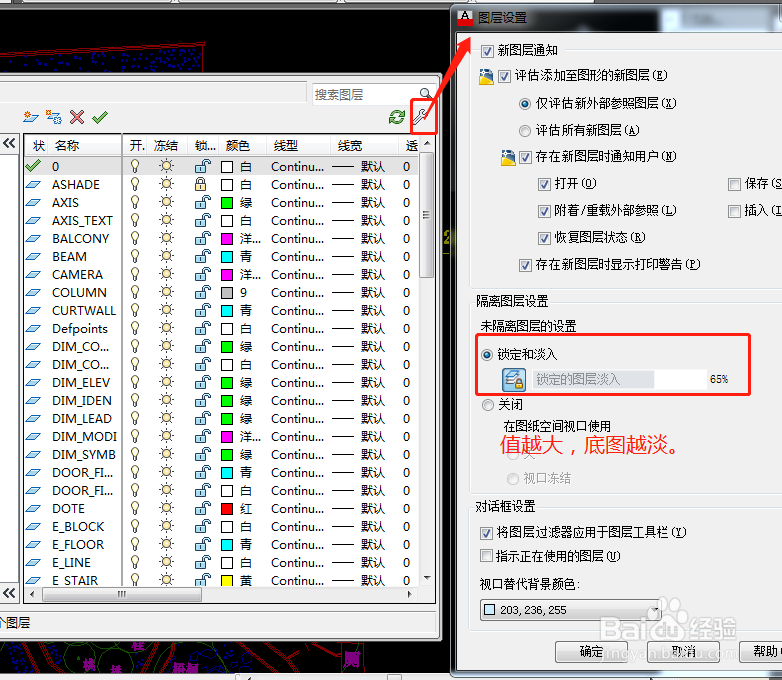Enable 指示正在使用的图层 checkbox
Viewport: 782px width, 680px height.
point(486,556)
